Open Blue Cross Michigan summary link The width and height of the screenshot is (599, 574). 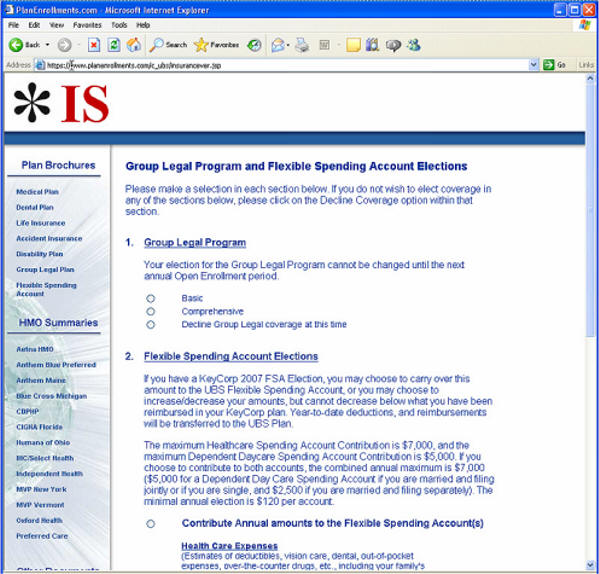point(51,396)
